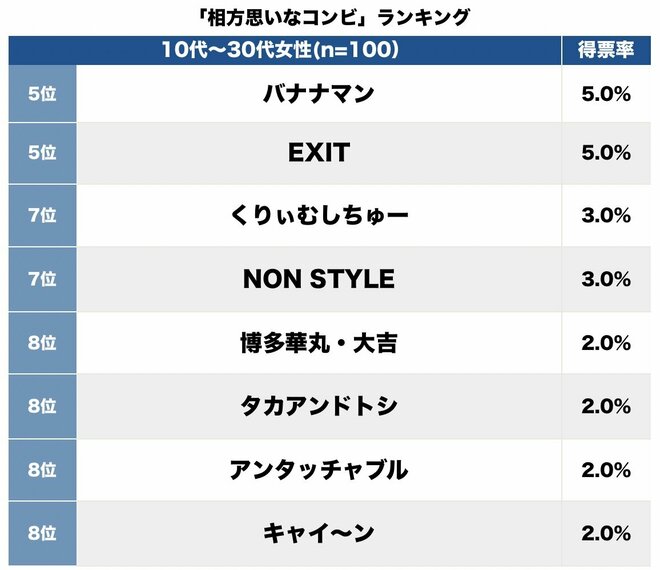This screenshot has width=660, height=570.
Task: Click the 「相方思いなコンビ」ランキング title
Action: pyautogui.click(x=328, y=17)
